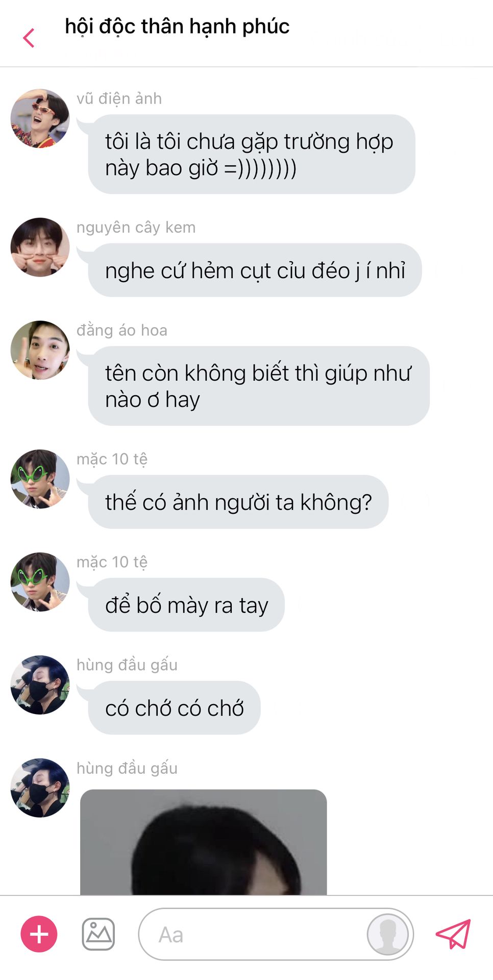This screenshot has width=493, height=980.
Task: Tap message 'thế có ảnh người ta không?'
Action: click(x=238, y=502)
